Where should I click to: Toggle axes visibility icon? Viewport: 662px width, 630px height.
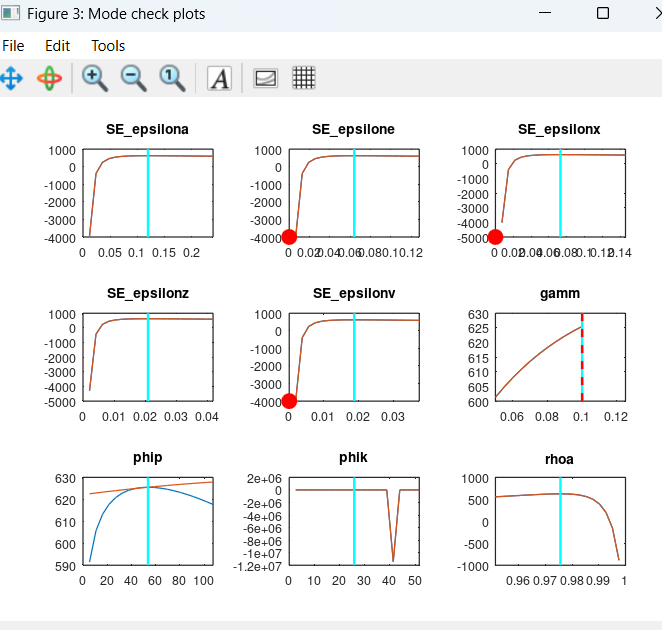[x=265, y=78]
